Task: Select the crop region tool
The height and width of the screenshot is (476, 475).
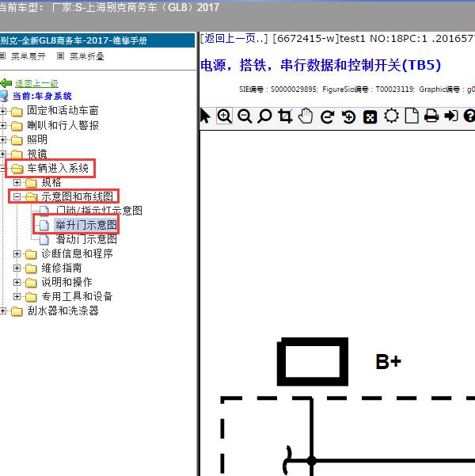Action: pyautogui.click(x=285, y=116)
